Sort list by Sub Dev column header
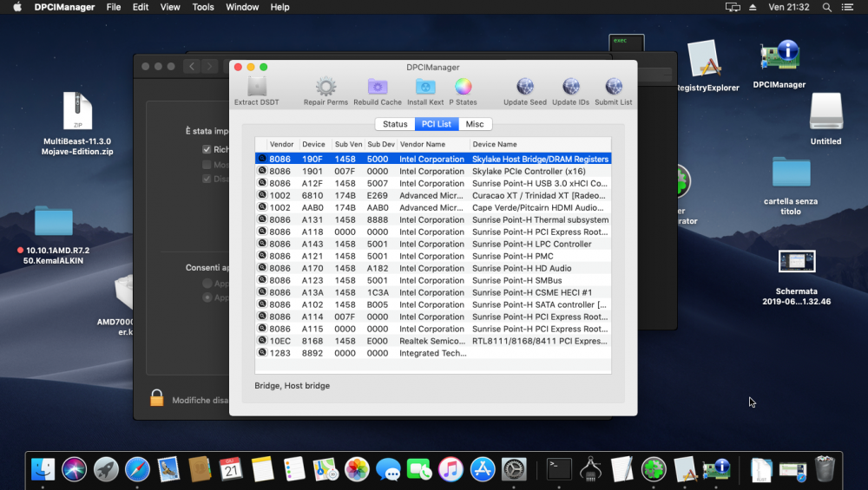This screenshot has height=490, width=868. point(381,144)
